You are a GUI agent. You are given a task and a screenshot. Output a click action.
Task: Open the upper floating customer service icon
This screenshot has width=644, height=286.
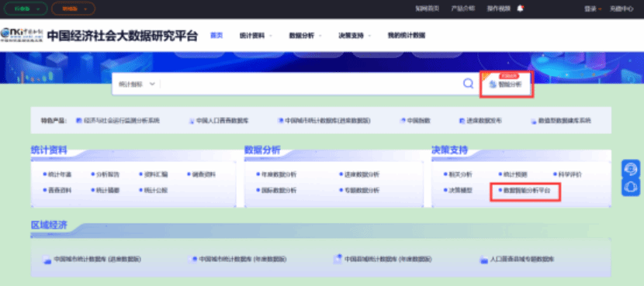pyautogui.click(x=631, y=168)
